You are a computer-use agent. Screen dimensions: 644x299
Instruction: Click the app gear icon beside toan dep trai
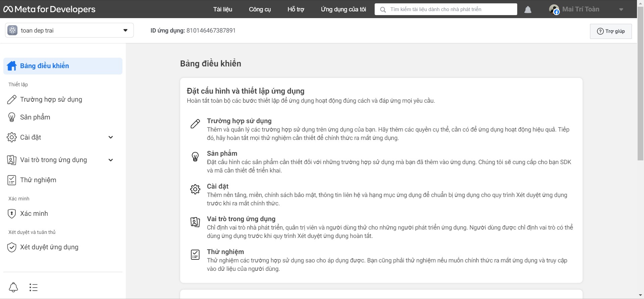click(x=12, y=30)
